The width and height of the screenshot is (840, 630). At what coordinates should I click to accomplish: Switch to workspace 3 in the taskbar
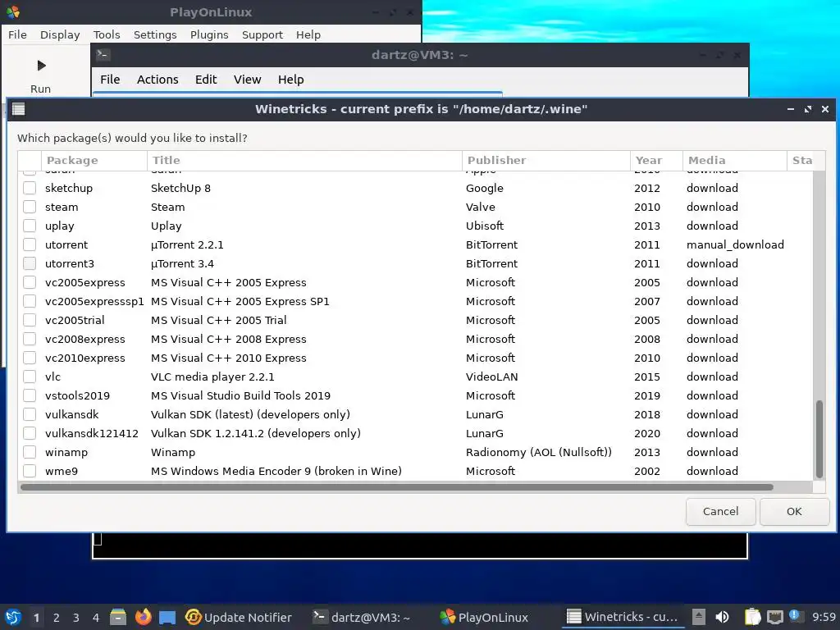(76, 618)
